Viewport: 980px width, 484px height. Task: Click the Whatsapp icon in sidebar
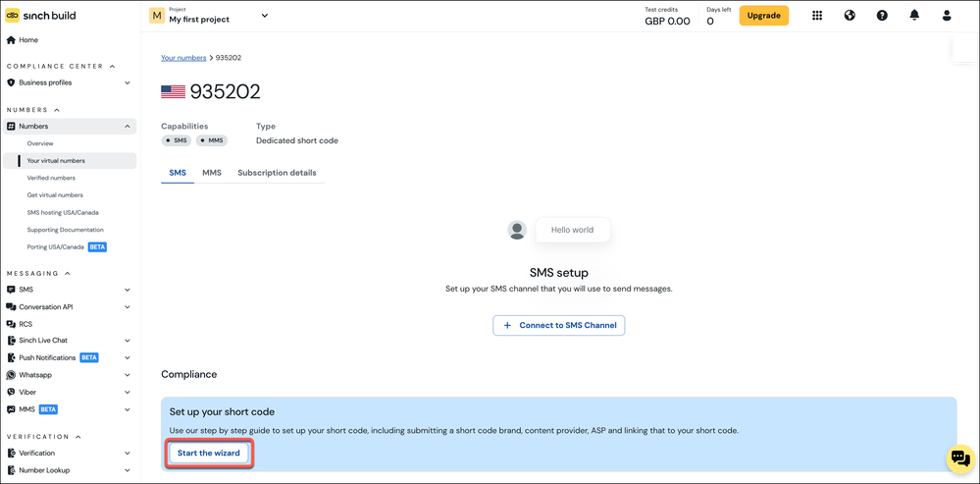coord(11,375)
